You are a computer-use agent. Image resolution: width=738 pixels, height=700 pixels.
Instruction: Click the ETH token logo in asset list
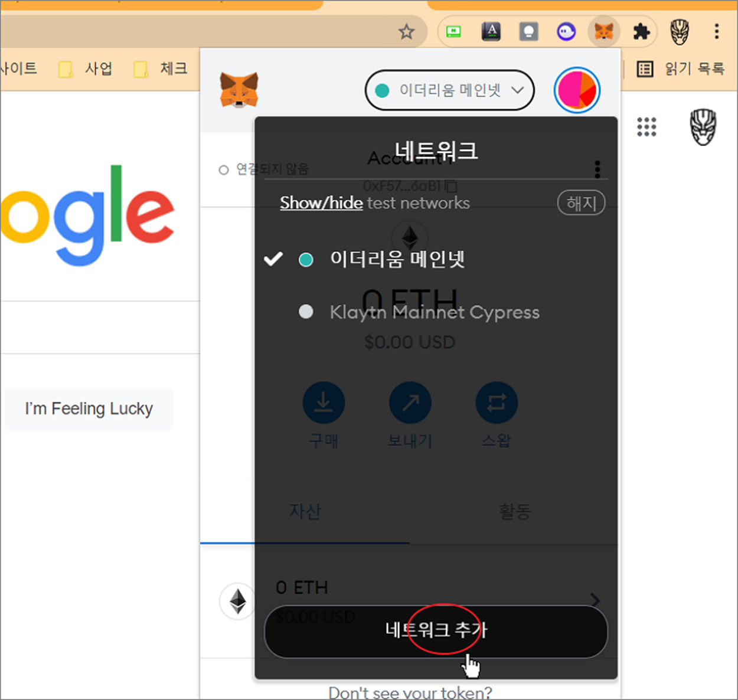click(x=238, y=601)
